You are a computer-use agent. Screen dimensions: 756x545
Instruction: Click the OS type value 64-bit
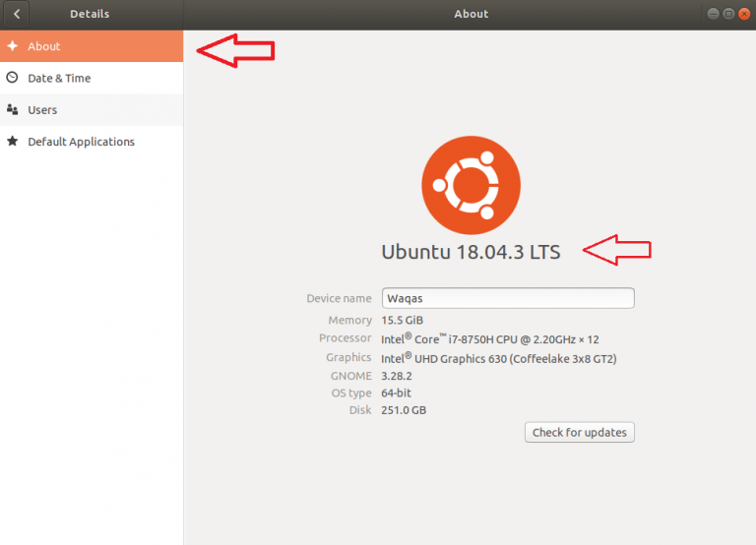(x=396, y=393)
